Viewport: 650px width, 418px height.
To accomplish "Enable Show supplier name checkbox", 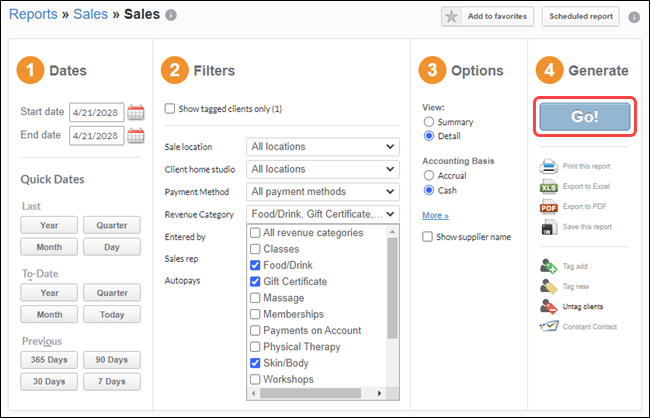I will 427,237.
